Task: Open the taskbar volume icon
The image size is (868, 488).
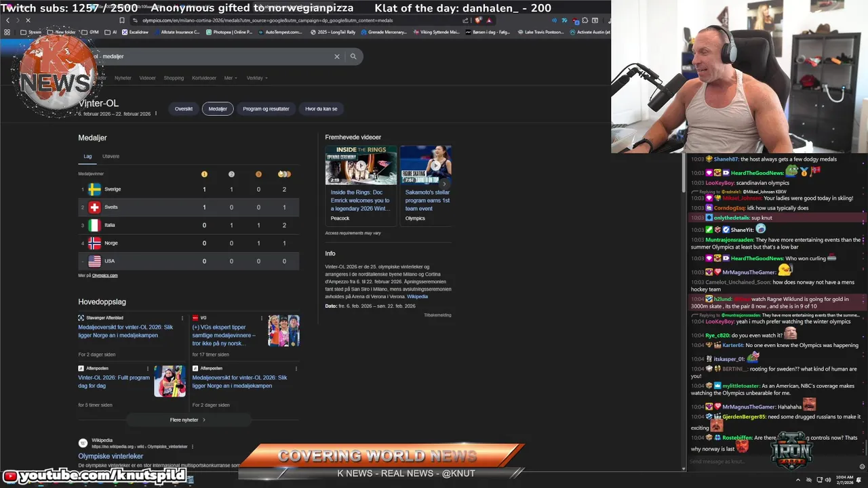Action: tap(829, 480)
